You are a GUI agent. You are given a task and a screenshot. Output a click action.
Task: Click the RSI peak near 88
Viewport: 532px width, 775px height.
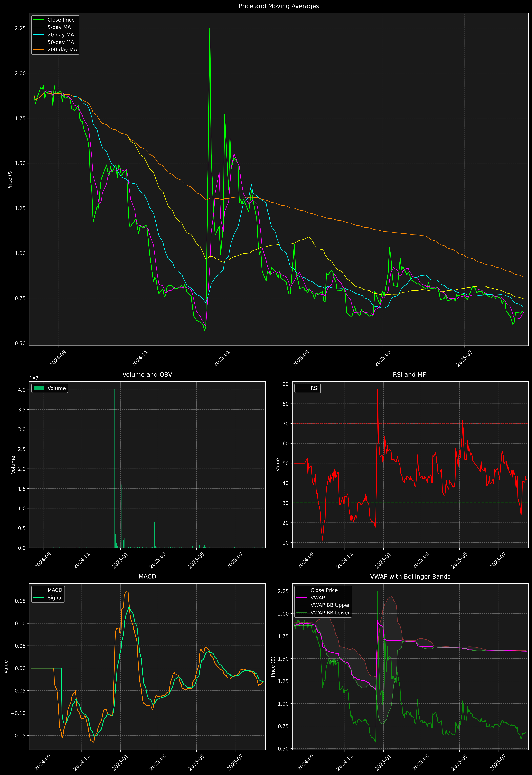click(378, 389)
